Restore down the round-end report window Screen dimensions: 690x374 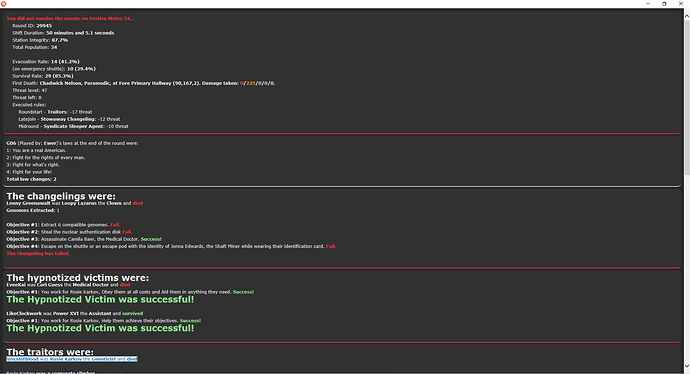(664, 4)
